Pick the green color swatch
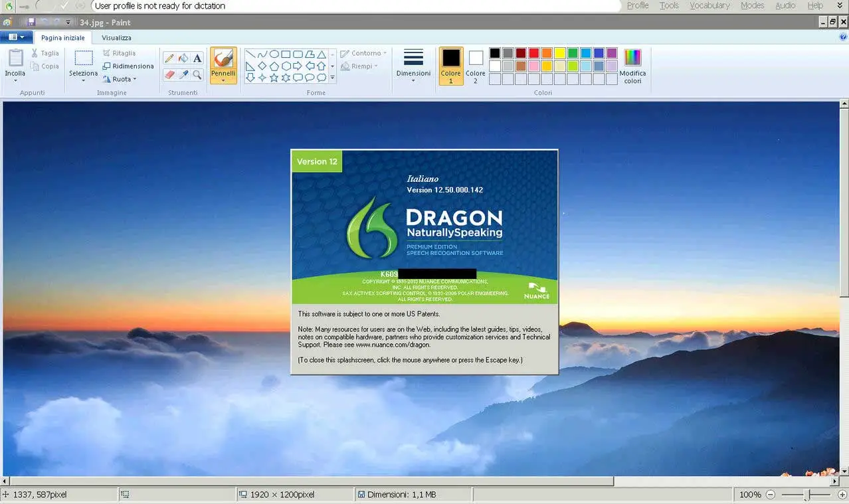This screenshot has height=504, width=849. point(573,53)
